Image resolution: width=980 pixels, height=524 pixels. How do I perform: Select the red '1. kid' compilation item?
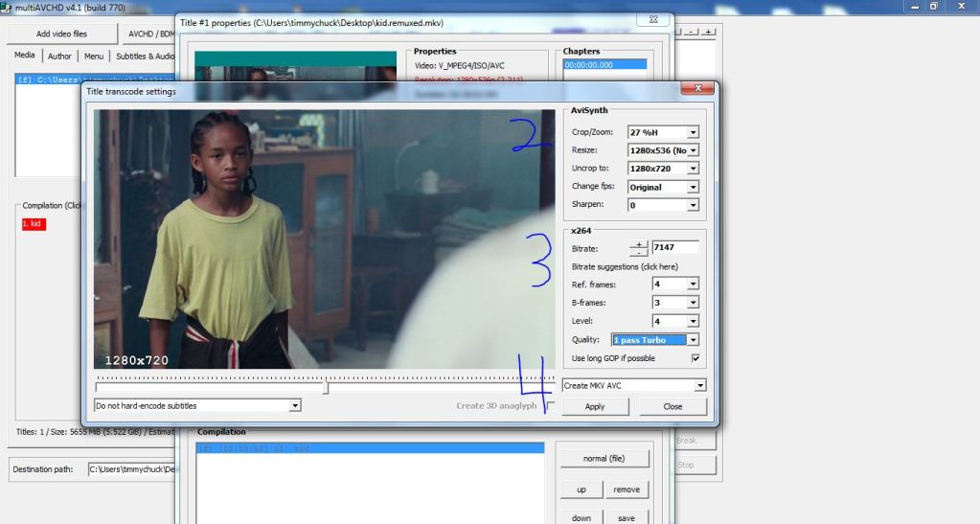[34, 224]
